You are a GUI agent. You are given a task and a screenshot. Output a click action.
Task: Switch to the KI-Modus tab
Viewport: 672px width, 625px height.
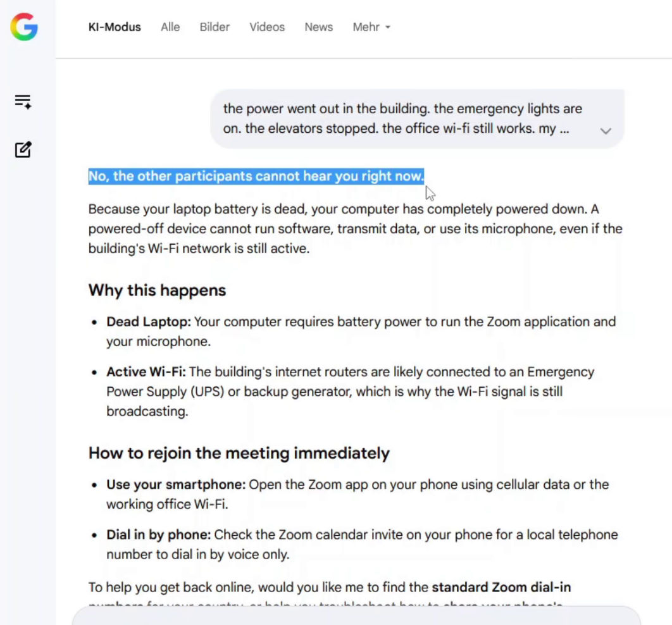point(115,27)
